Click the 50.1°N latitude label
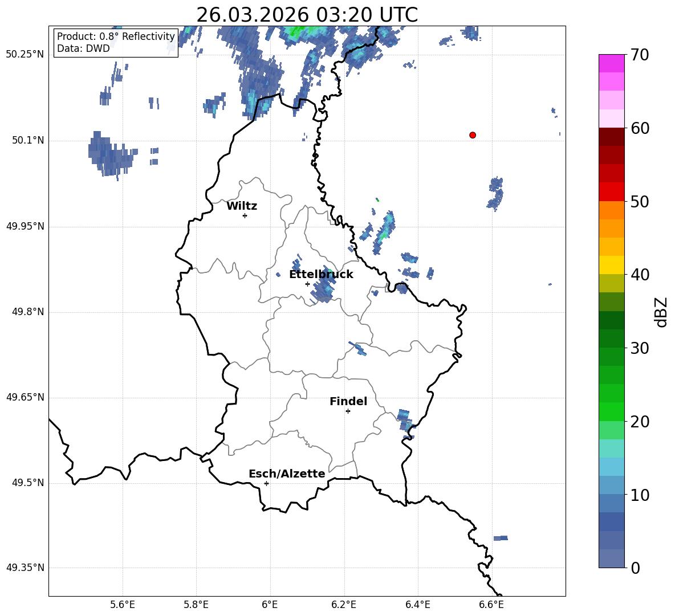675x616 pixels. (28, 140)
